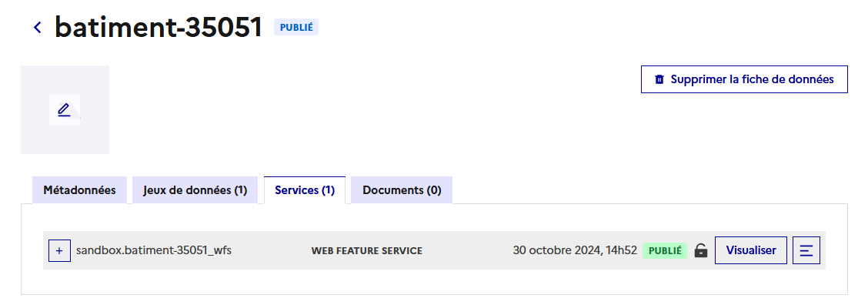Switch to Jeux de données (1) tab
868x305 pixels.
(x=195, y=190)
